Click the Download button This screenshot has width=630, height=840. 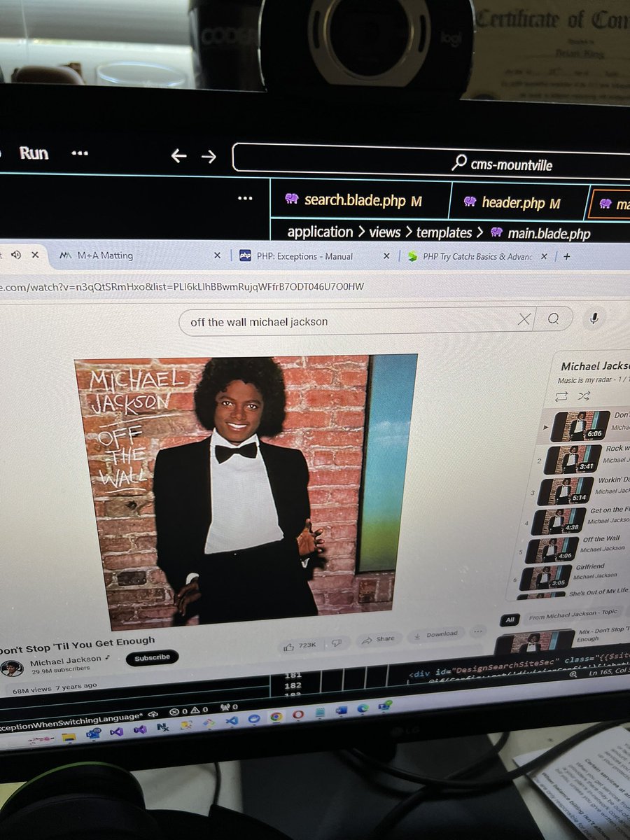click(x=435, y=635)
